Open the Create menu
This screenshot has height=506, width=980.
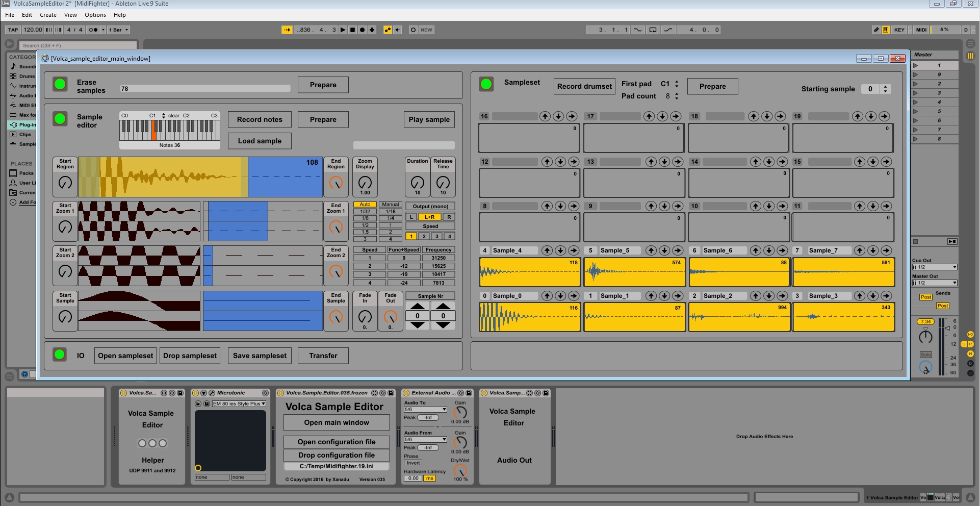coord(48,15)
